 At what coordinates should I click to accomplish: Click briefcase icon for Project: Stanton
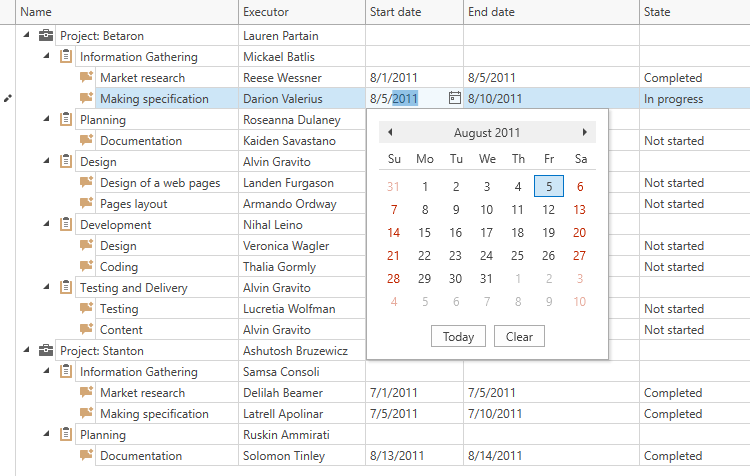coord(46,351)
